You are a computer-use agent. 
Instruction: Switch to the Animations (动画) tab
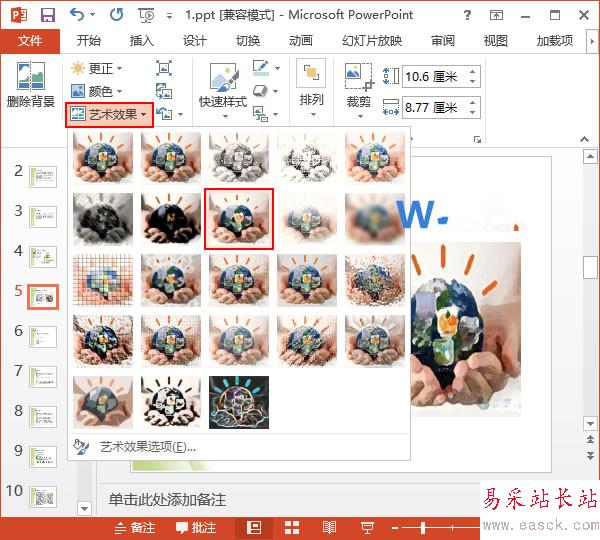pyautogui.click(x=301, y=41)
